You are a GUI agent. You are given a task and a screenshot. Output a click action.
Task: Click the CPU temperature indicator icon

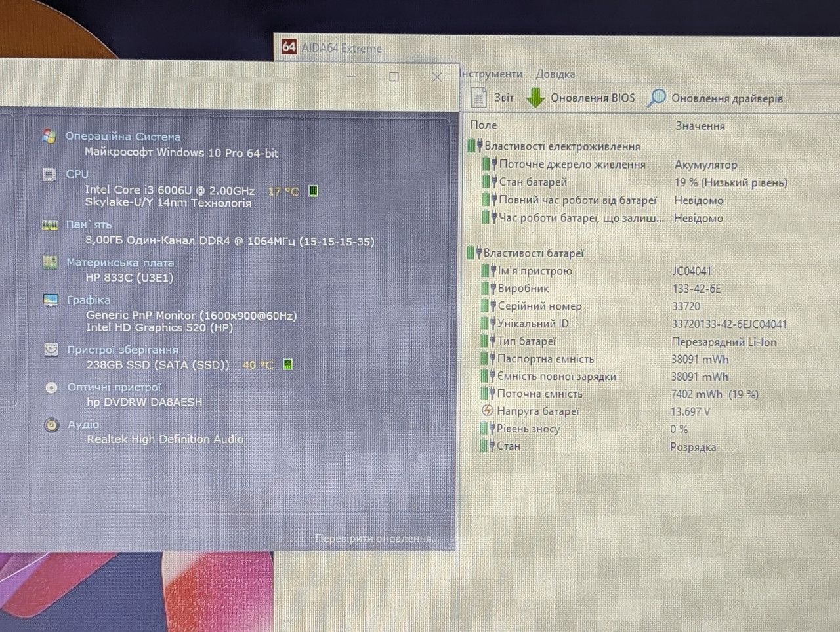(314, 190)
